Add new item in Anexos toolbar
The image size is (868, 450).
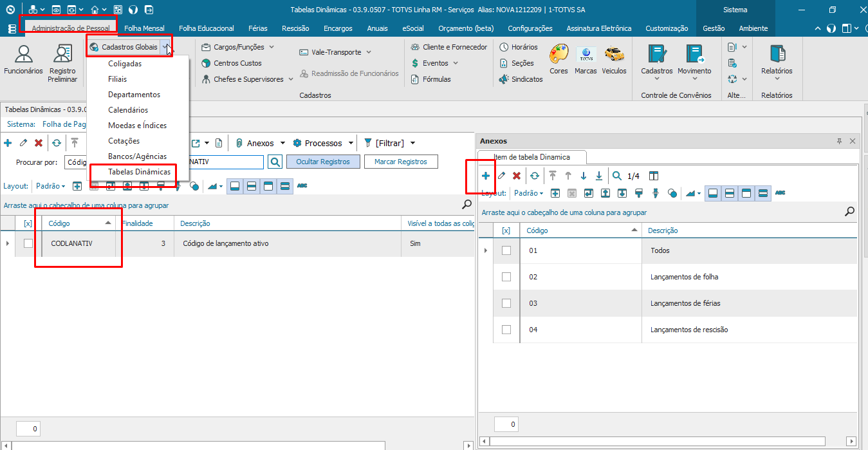[x=486, y=176]
